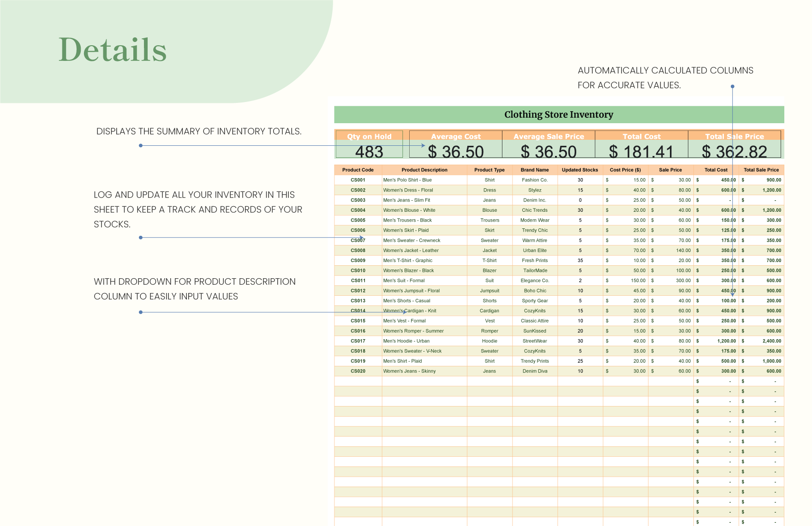Click the Product Description column header
This screenshot has height=526, width=812.
pos(424,170)
